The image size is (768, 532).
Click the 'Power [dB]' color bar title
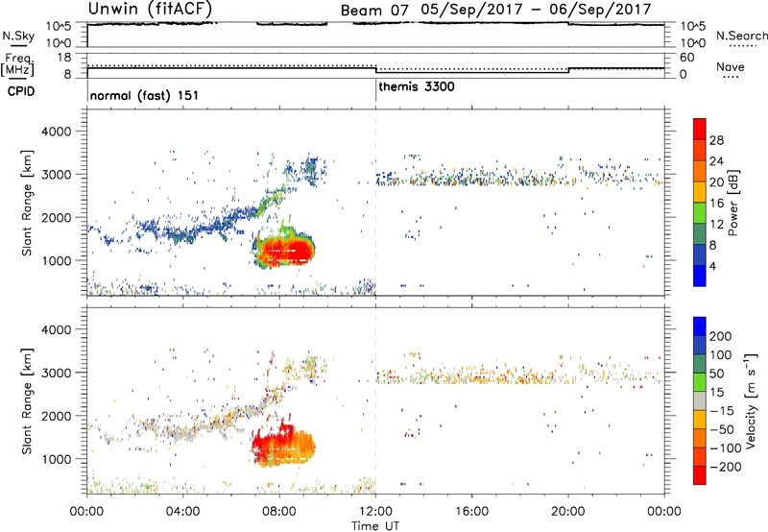732,203
